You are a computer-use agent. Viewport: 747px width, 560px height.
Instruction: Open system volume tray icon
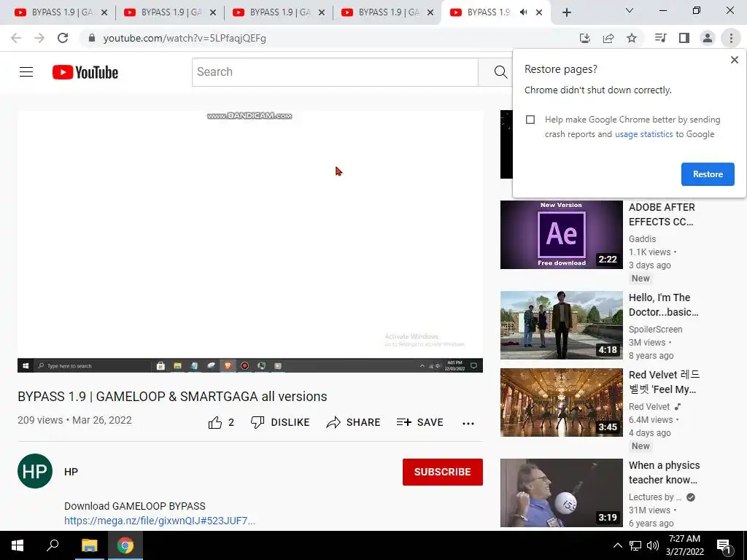click(653, 545)
